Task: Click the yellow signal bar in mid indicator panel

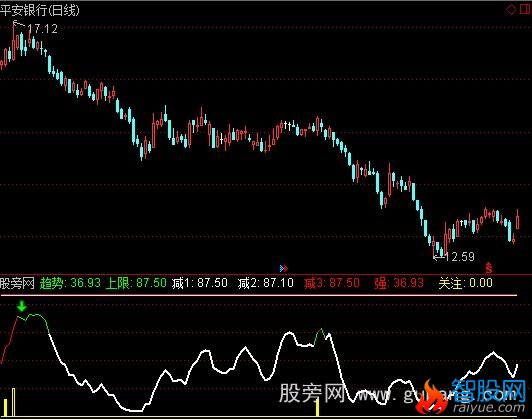Action: tap(318, 408)
